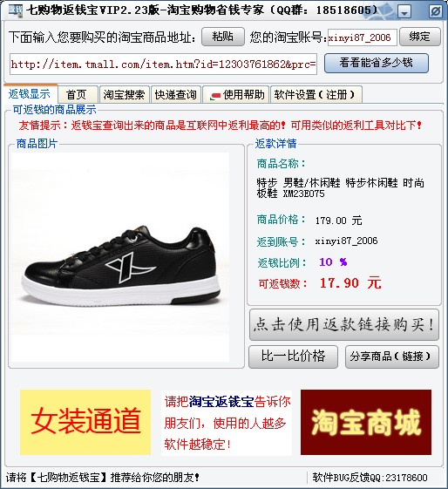Open the title bar dropdown arrow button
Image resolution: width=448 pixels, height=489 pixels.
[x=404, y=11]
